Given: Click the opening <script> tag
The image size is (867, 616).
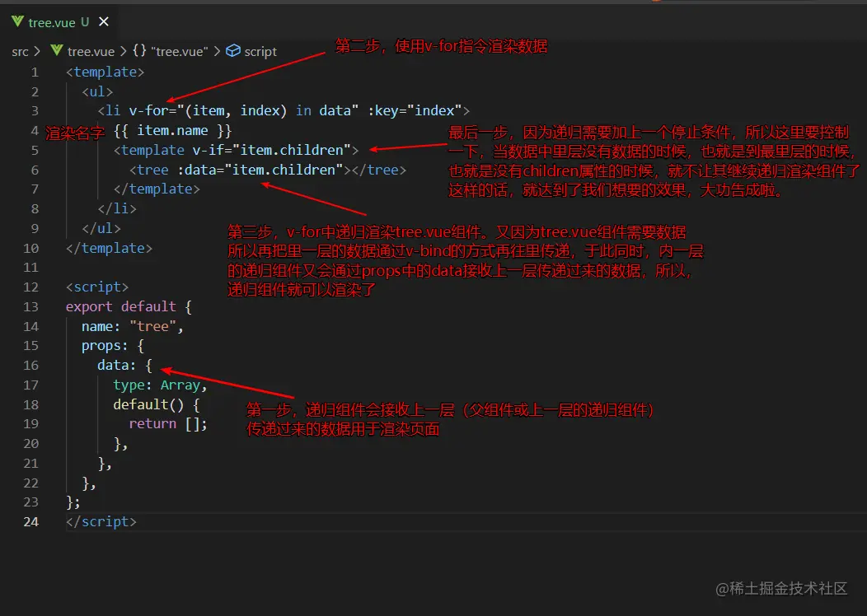Looking at the screenshot, I should point(97,287).
